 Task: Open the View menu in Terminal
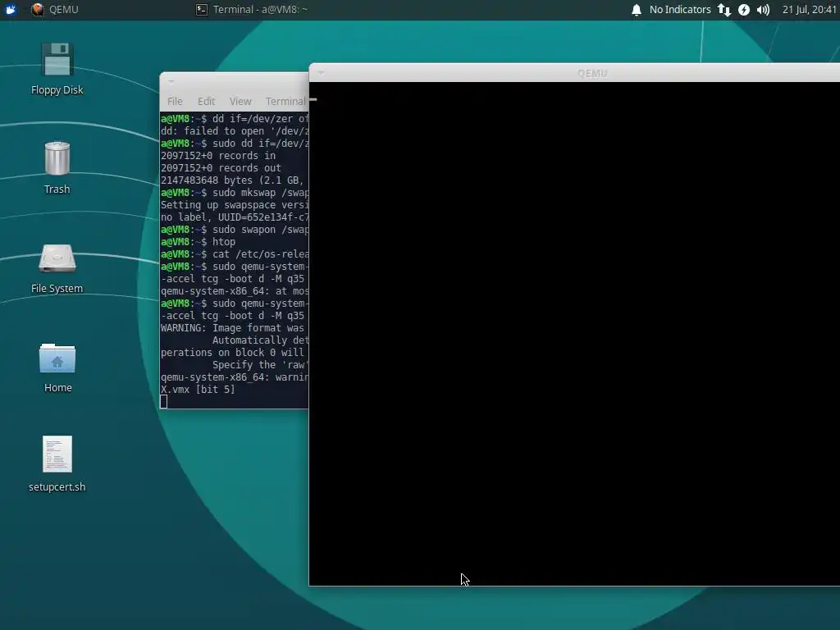(x=240, y=101)
